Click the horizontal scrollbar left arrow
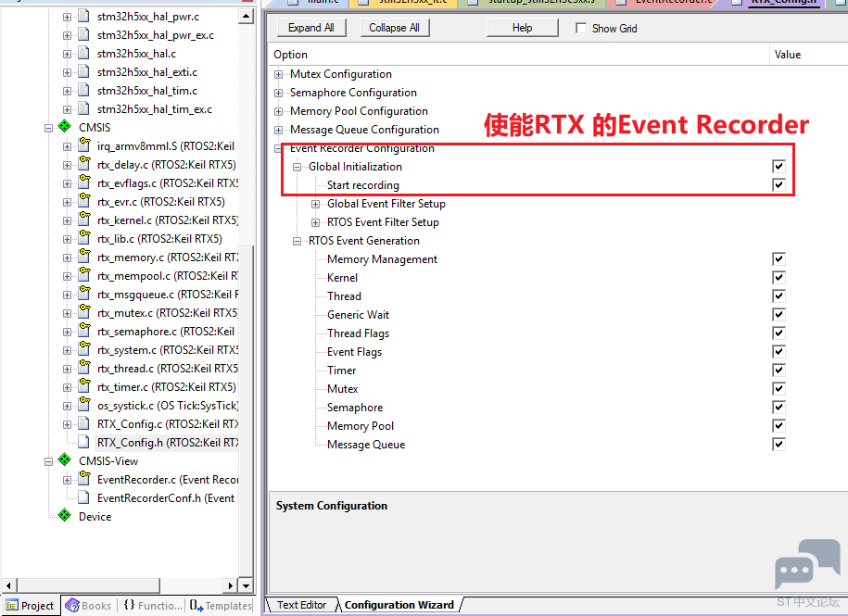The width and height of the screenshot is (848, 616). (9, 585)
